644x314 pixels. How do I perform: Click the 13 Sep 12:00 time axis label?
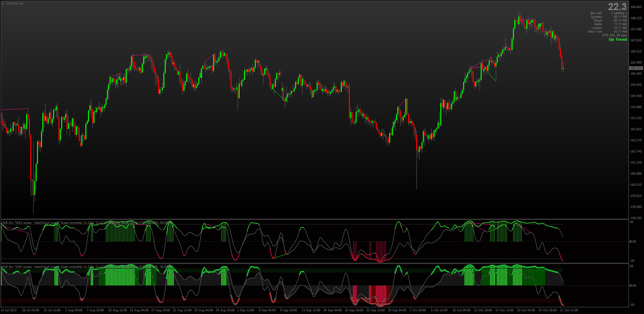click(311, 310)
